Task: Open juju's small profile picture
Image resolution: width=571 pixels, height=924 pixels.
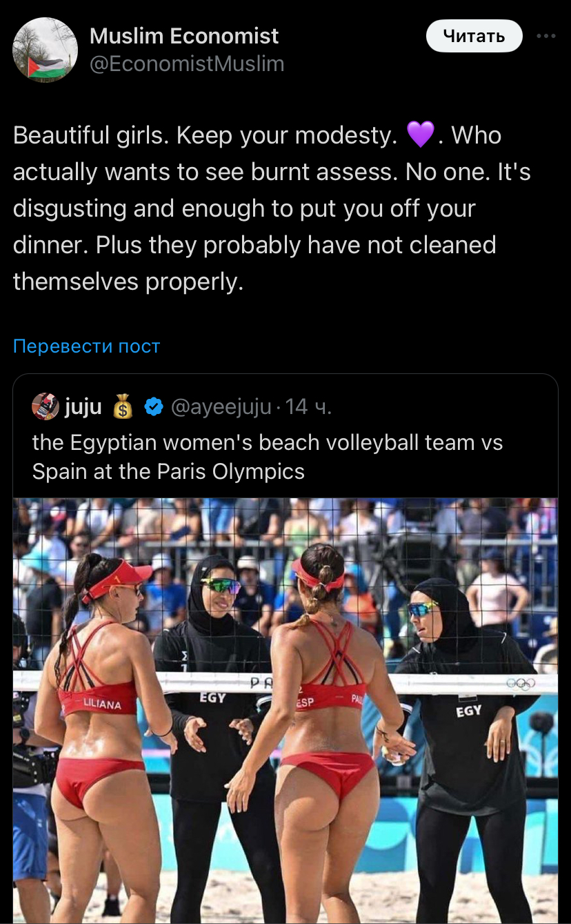Action: click(x=46, y=407)
